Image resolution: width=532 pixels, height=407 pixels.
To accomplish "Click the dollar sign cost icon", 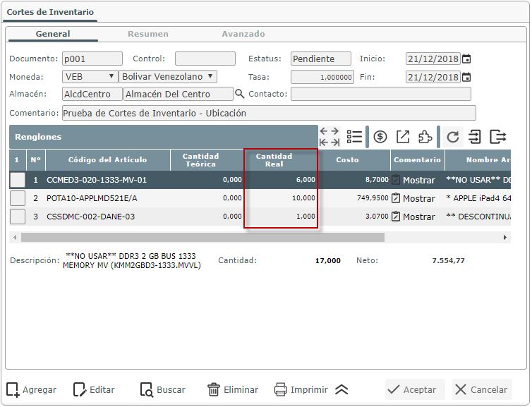I will click(380, 137).
